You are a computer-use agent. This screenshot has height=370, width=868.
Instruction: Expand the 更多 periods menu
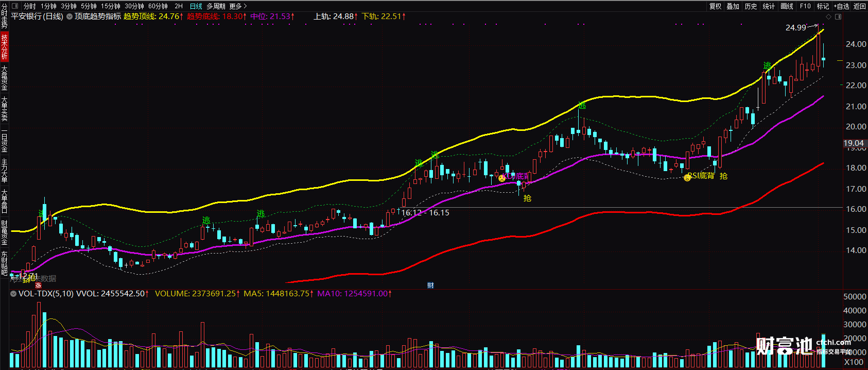coord(238,6)
